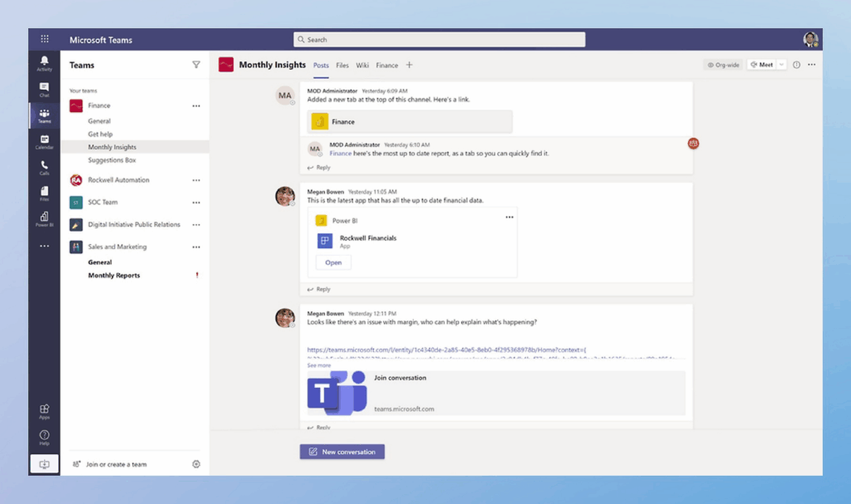Expand See more on Megan's message
The width and height of the screenshot is (851, 504).
(318, 365)
